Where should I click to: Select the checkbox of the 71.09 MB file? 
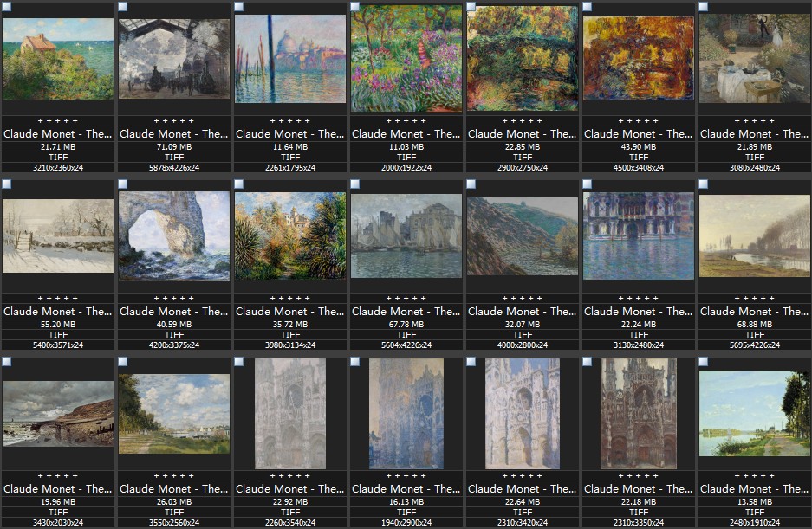coord(123,7)
